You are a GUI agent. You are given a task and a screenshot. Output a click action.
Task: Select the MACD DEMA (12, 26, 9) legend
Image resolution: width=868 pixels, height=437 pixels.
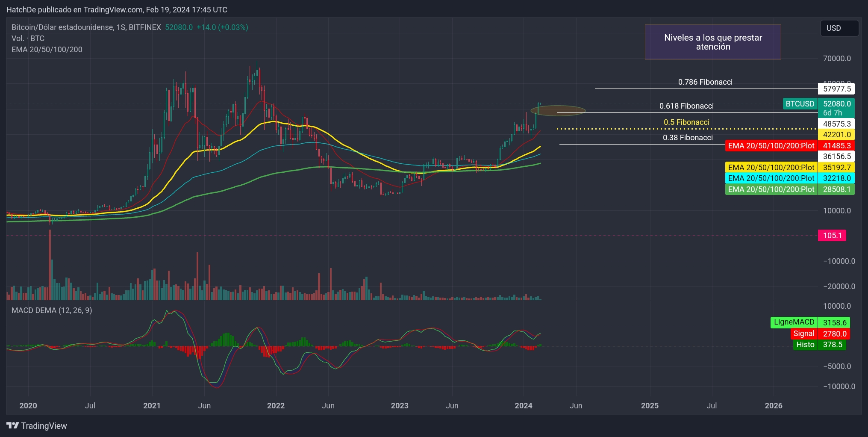point(52,310)
